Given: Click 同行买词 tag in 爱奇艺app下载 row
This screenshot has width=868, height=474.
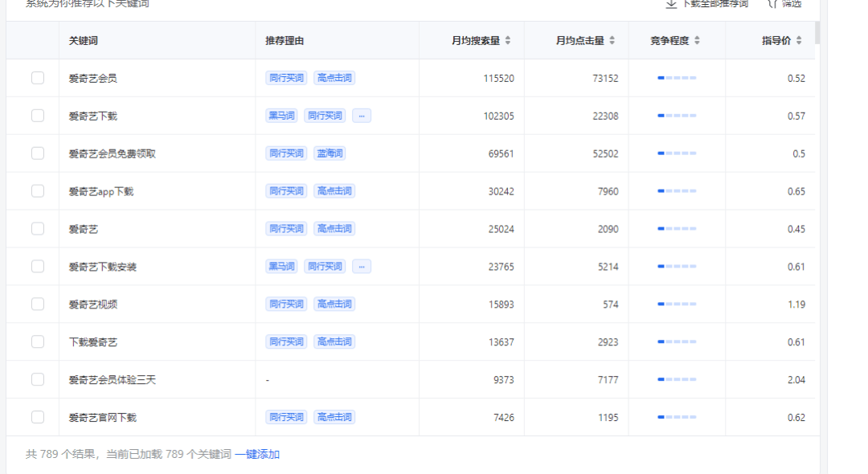Looking at the screenshot, I should [286, 191].
